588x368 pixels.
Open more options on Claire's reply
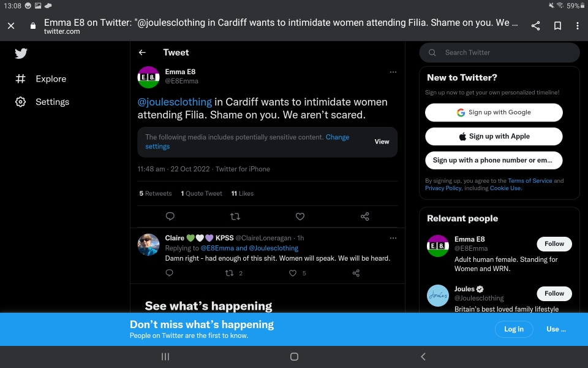(393, 238)
